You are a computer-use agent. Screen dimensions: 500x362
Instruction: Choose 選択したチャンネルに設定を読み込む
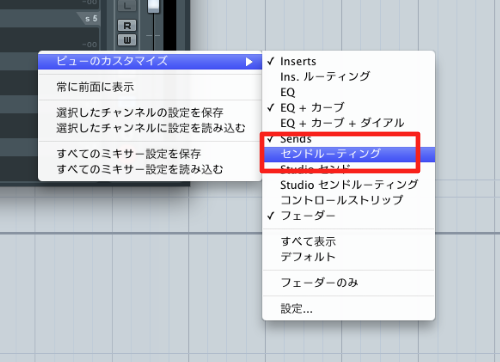(x=150, y=128)
